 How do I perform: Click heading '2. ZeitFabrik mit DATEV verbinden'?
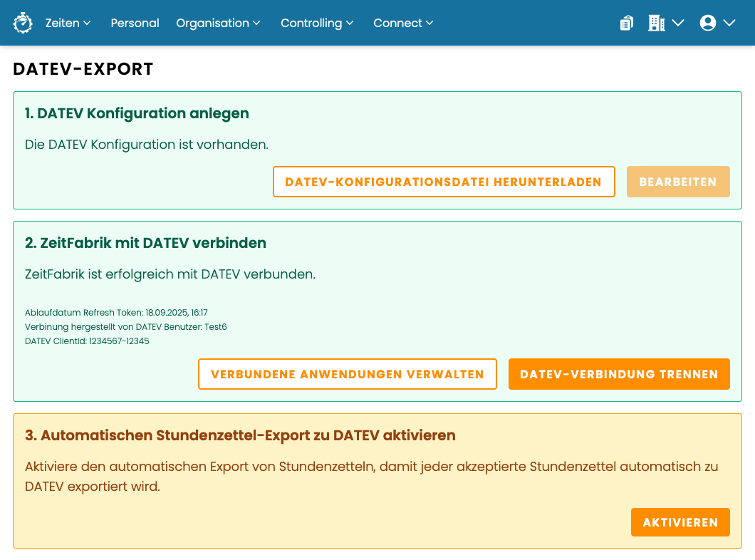(x=145, y=243)
